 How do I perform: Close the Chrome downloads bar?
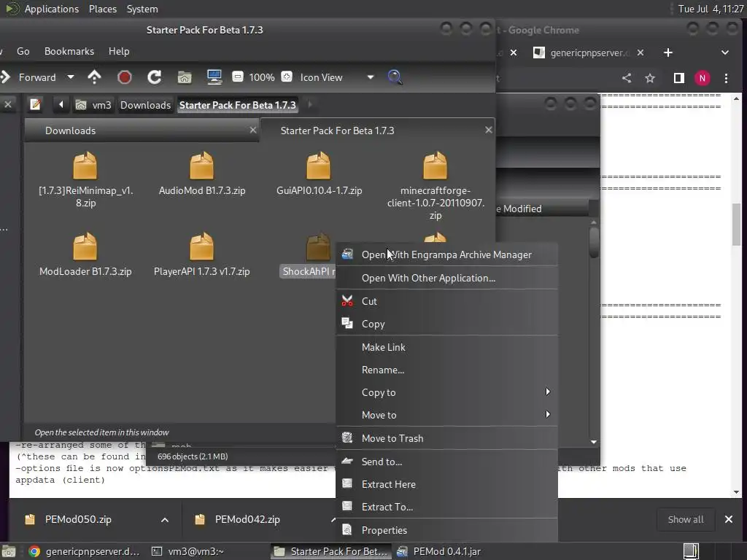729,519
